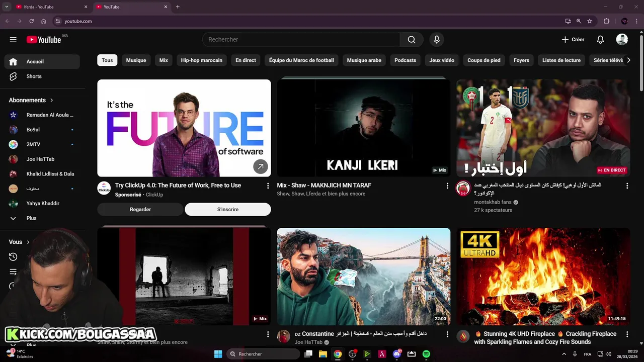Select the Musique filter chip
The height and width of the screenshot is (362, 644).
136,60
